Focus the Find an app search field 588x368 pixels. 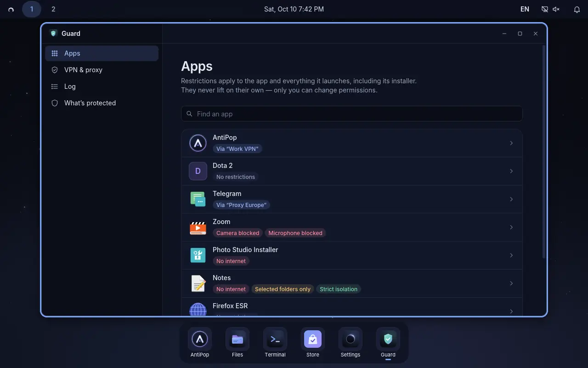click(352, 114)
